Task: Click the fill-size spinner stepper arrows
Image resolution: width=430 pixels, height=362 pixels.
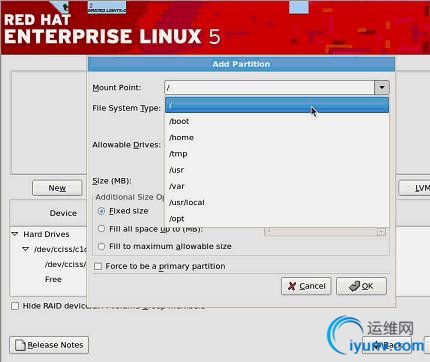Action: [381, 231]
